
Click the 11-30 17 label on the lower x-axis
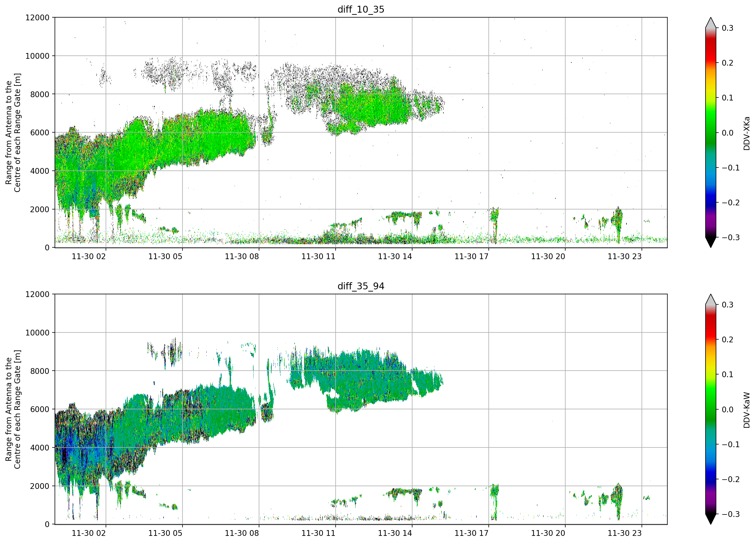(x=471, y=533)
